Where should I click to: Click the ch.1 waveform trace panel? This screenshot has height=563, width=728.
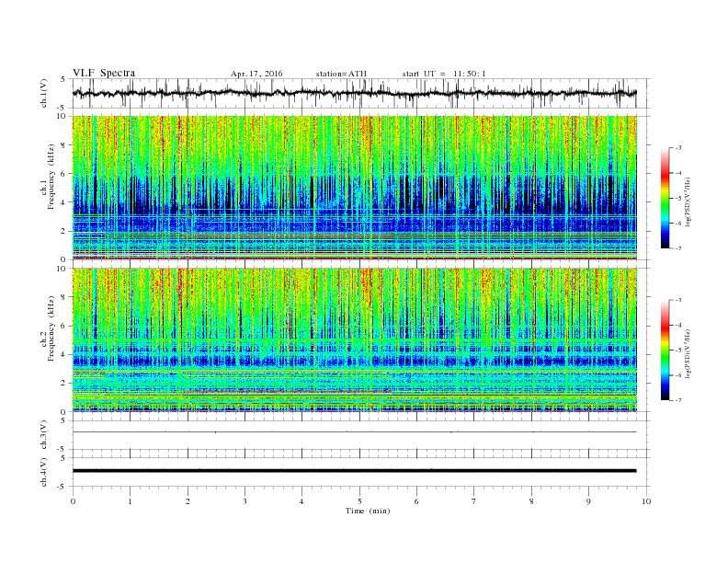click(x=361, y=93)
